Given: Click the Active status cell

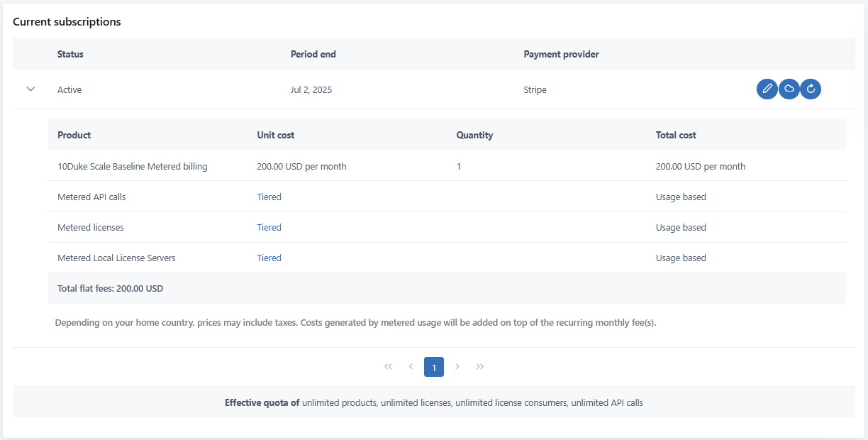Looking at the screenshot, I should point(69,90).
